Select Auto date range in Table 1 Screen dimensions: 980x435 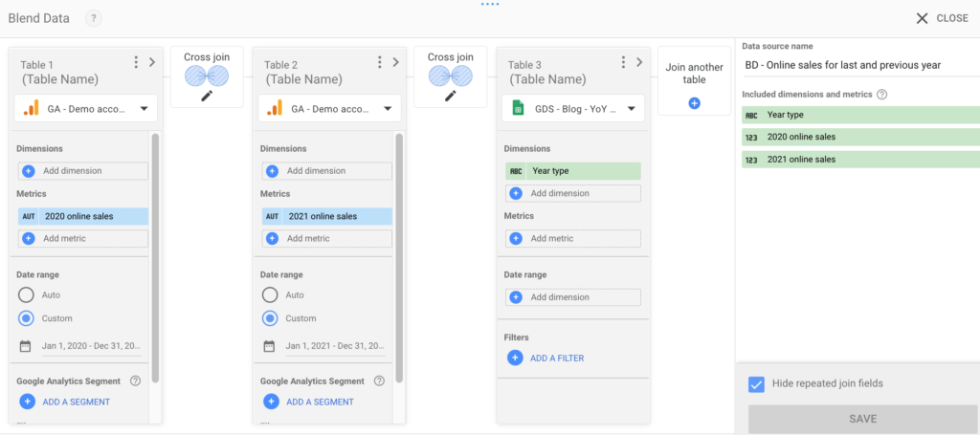coord(26,294)
